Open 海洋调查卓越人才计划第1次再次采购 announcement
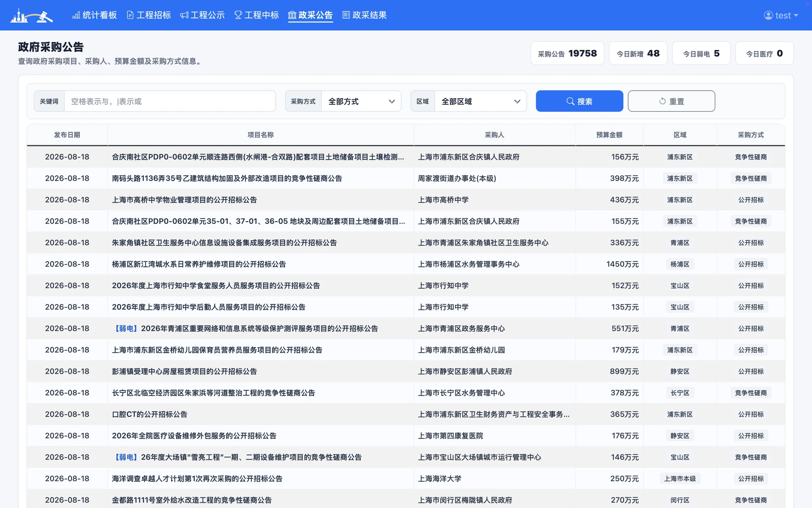This screenshot has width=812, height=508. click(197, 478)
